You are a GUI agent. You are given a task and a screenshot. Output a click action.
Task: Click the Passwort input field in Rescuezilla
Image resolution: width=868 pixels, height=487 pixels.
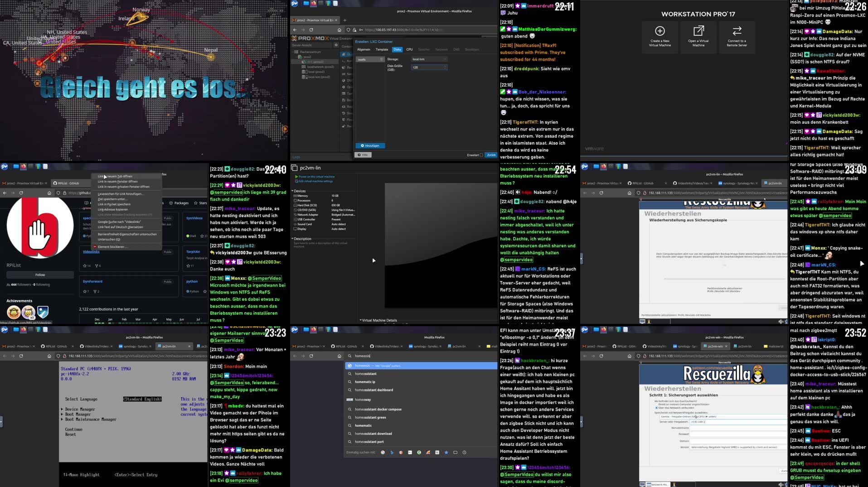pos(738,434)
